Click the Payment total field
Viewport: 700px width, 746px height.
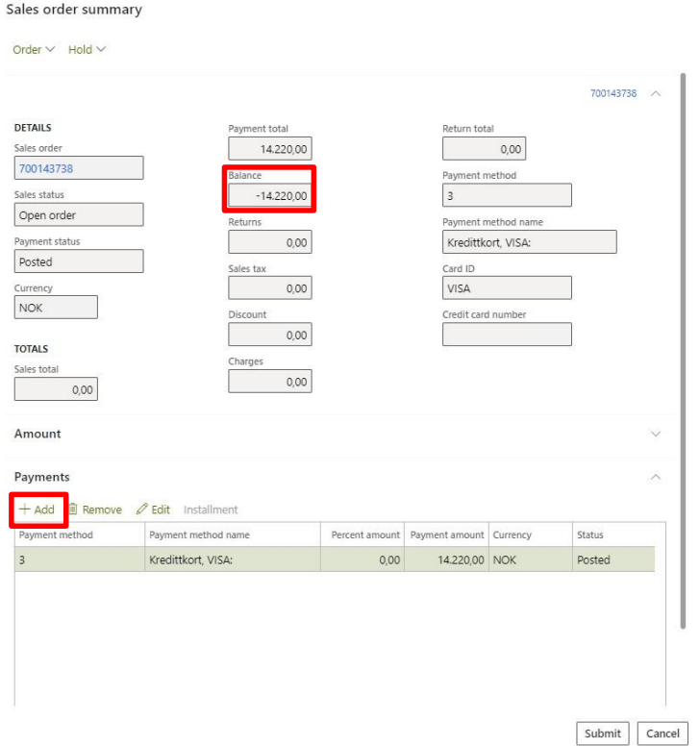coord(269,149)
